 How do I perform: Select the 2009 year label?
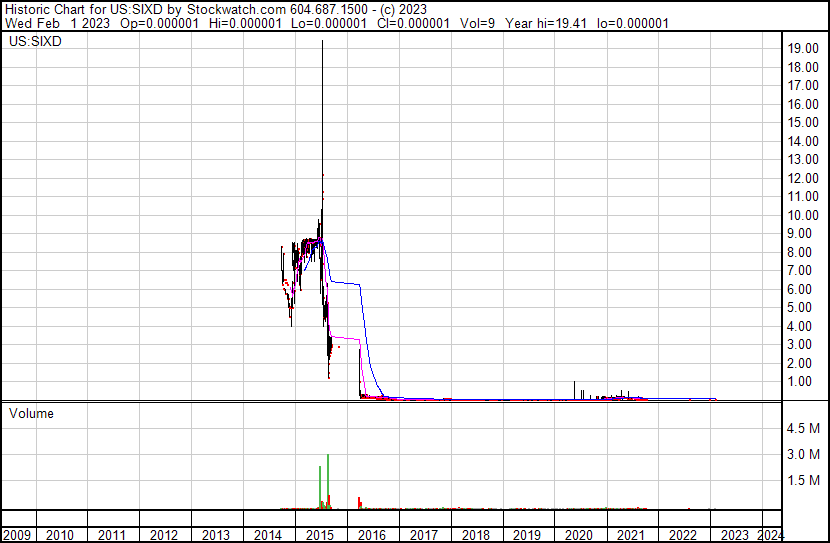[16, 535]
